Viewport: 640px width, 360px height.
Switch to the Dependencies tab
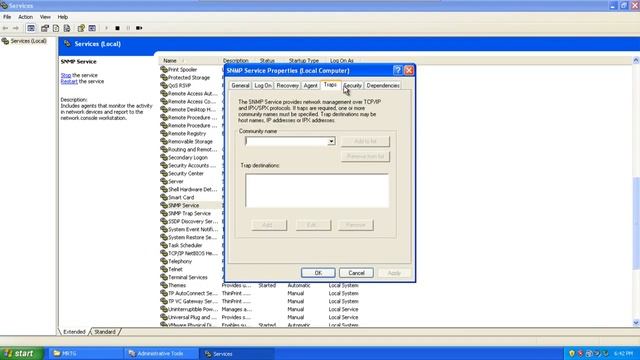[x=383, y=86]
